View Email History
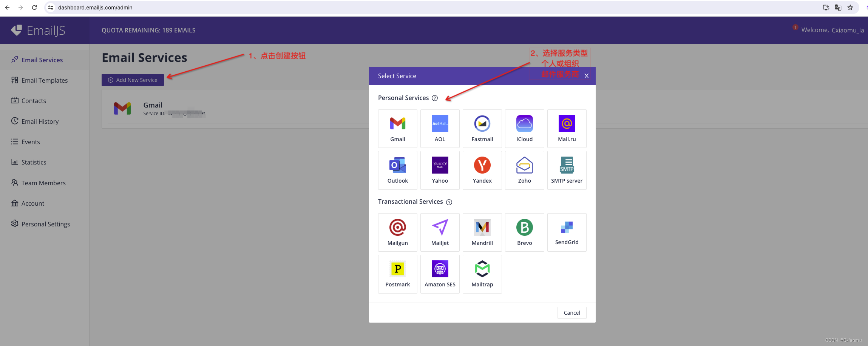Screen dimensions: 868x346 pyautogui.click(x=45, y=121)
